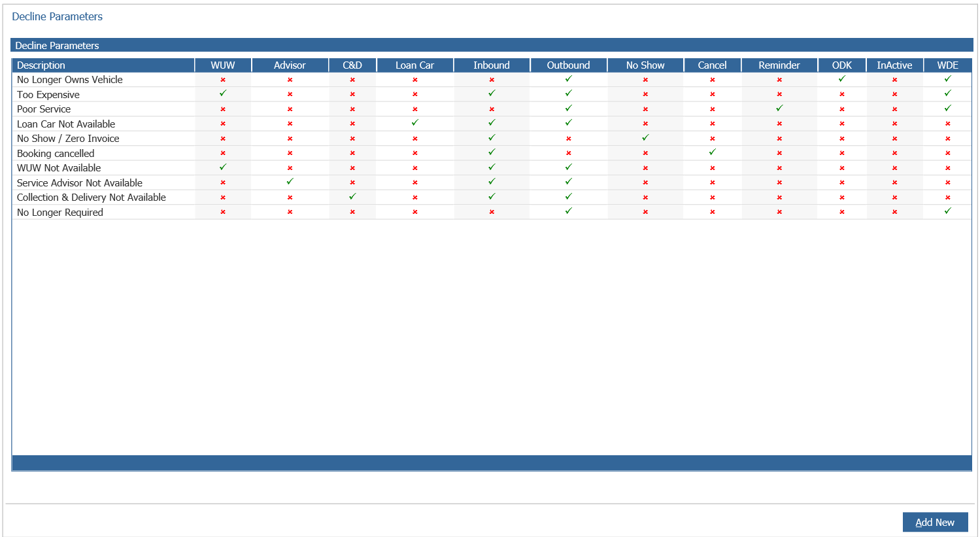Click the green C&D checkmark for Collection & Delivery Not Available
The height and width of the screenshot is (537, 980).
click(x=352, y=197)
